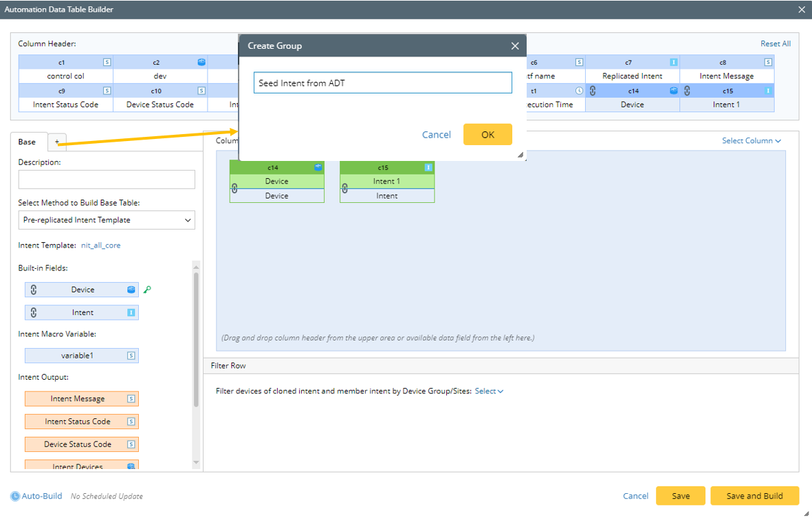Click the string icon on c6 header

tap(579, 62)
